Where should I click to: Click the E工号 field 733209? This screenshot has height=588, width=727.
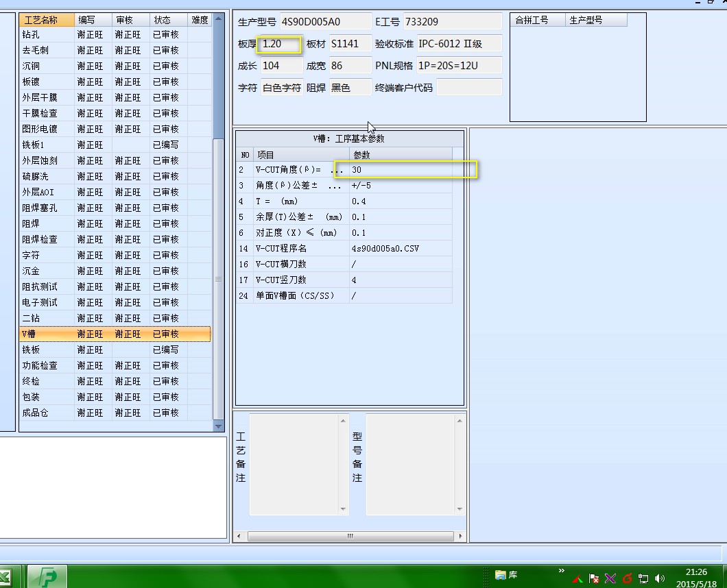tap(453, 22)
